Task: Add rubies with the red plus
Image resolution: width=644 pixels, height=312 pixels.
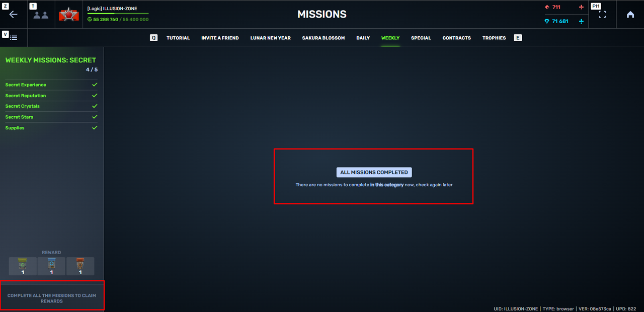Action: tap(582, 7)
